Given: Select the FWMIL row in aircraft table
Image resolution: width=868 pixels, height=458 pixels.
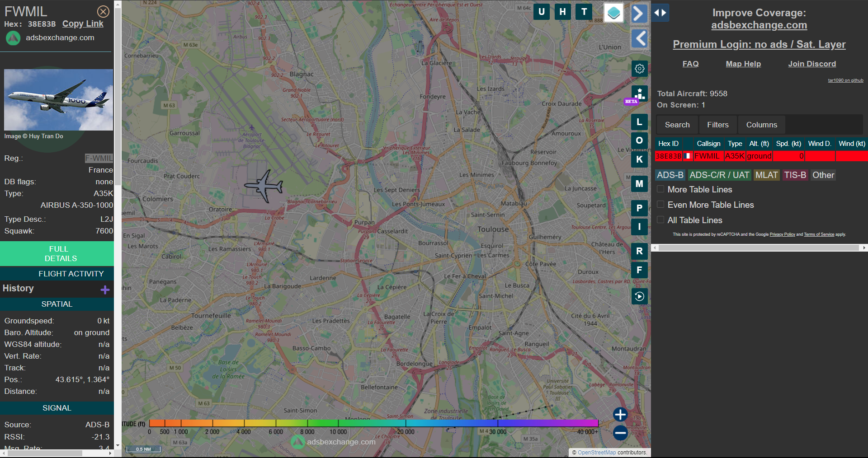Looking at the screenshot, I should [x=761, y=156].
